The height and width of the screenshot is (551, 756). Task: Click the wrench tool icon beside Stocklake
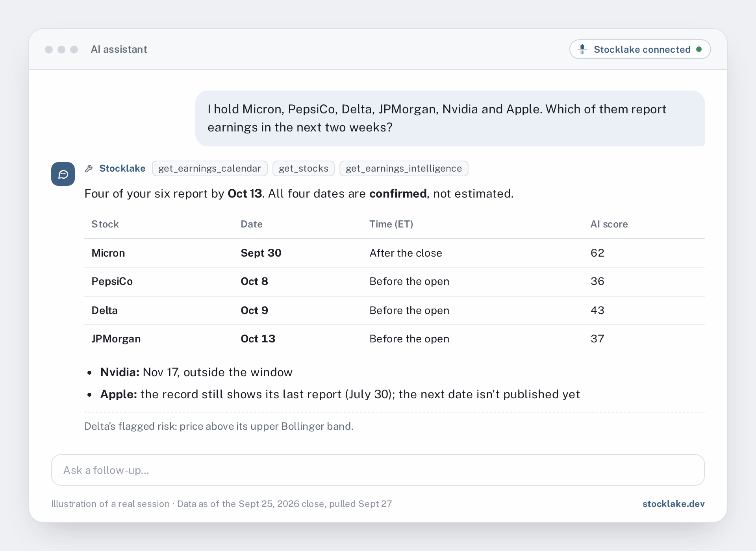click(89, 168)
